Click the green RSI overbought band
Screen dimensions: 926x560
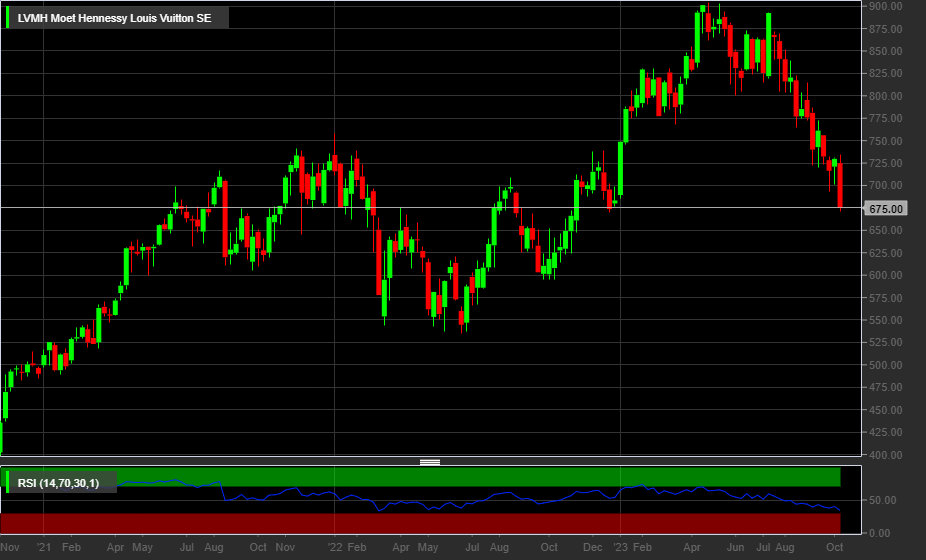[478, 477]
